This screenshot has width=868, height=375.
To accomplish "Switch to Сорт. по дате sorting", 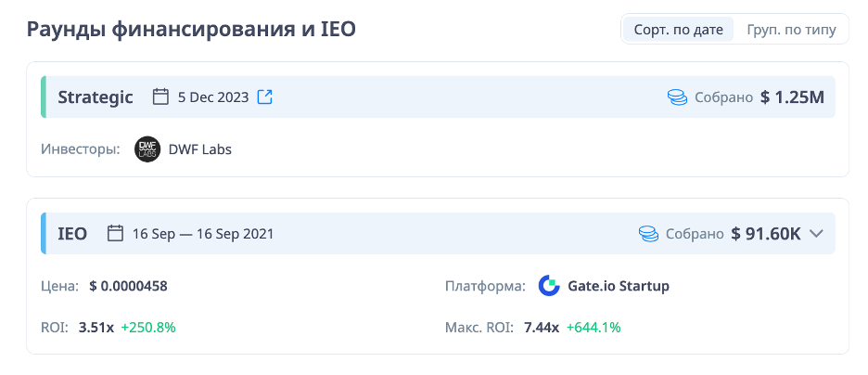I will [678, 30].
